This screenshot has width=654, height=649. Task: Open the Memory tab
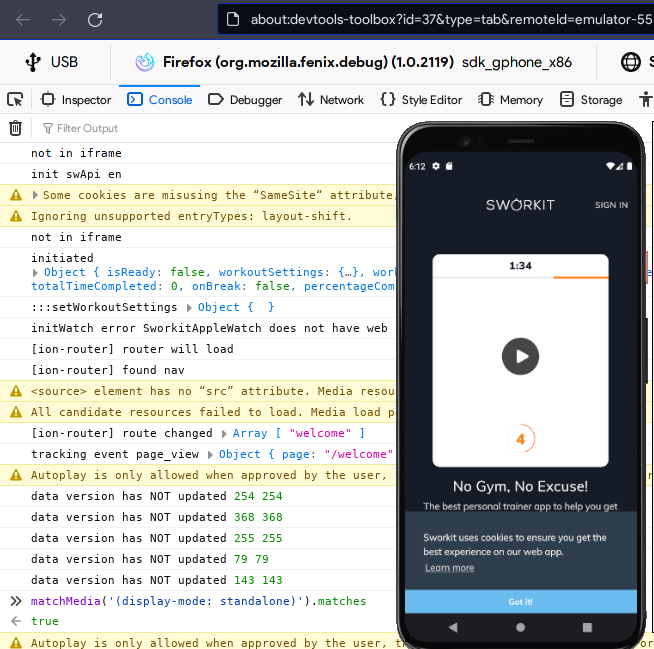point(510,100)
